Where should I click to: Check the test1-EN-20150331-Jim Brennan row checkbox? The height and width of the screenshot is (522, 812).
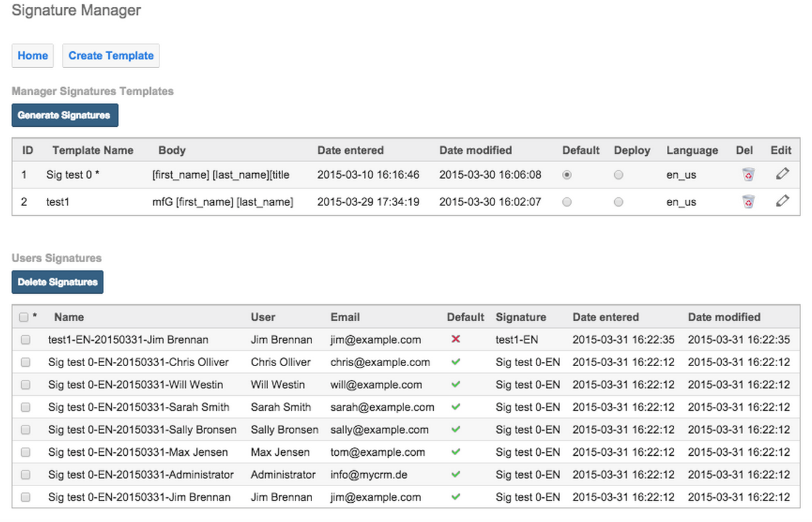[x=25, y=340]
